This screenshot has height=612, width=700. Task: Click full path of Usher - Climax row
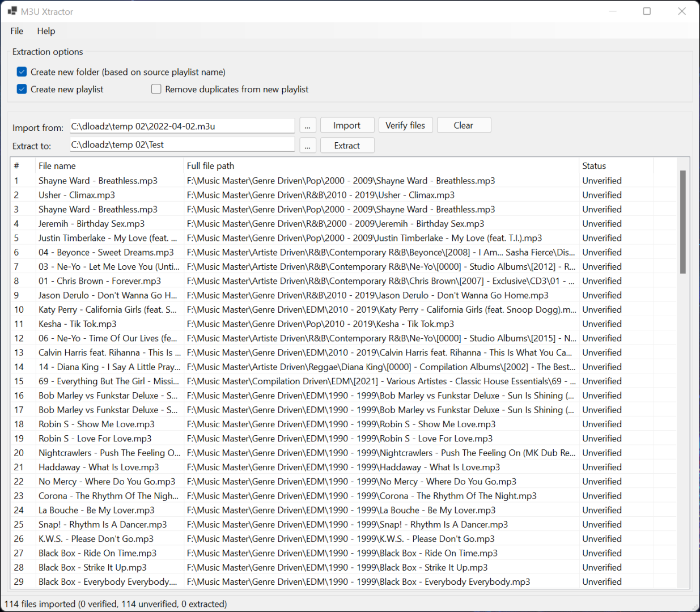pos(321,195)
